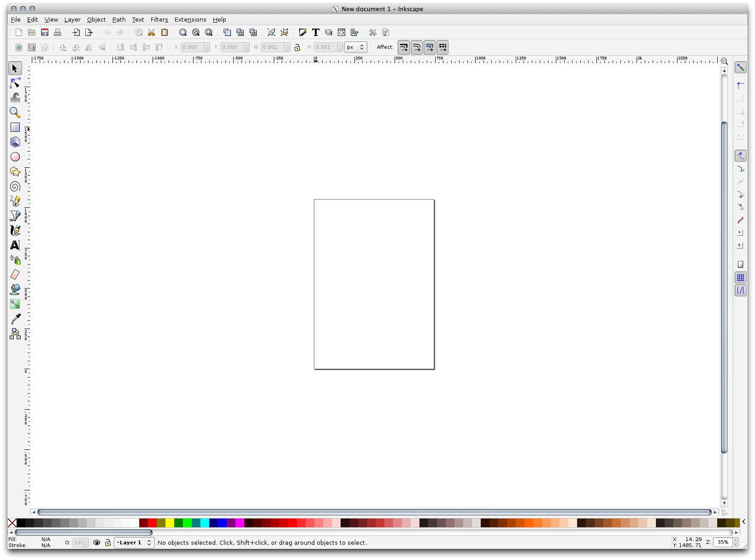Toggle snap to grids button

[x=740, y=277]
